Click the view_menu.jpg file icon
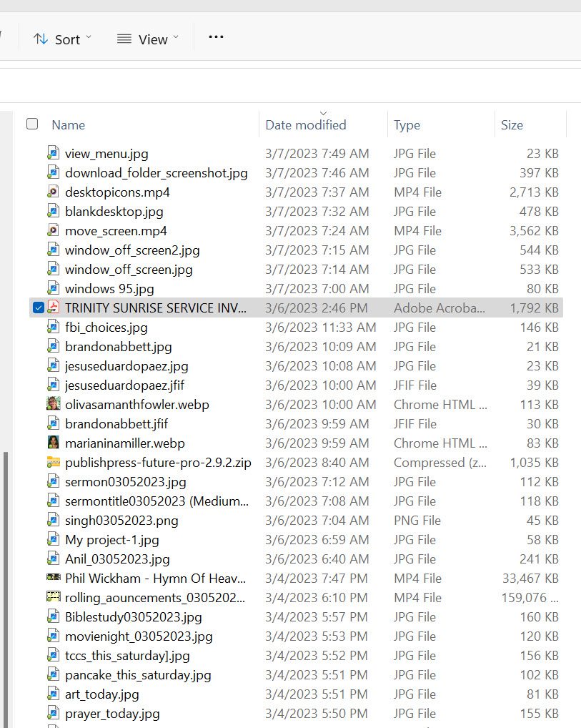This screenshot has height=728, width=581. point(54,153)
